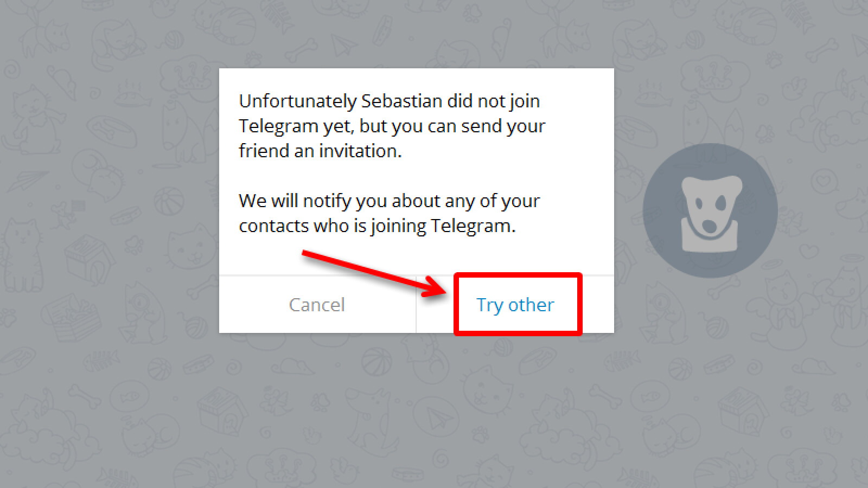The image size is (868, 488).
Task: Click the word Sebastian in the dialog text
Action: pos(404,101)
